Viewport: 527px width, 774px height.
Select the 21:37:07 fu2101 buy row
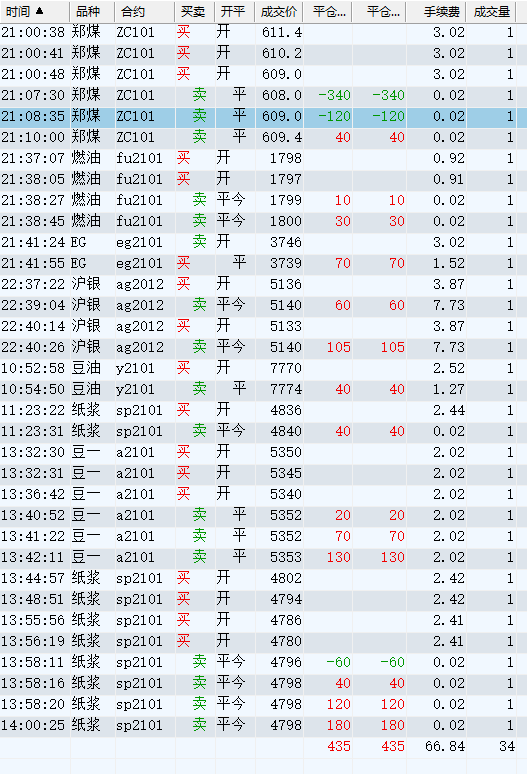point(264,158)
